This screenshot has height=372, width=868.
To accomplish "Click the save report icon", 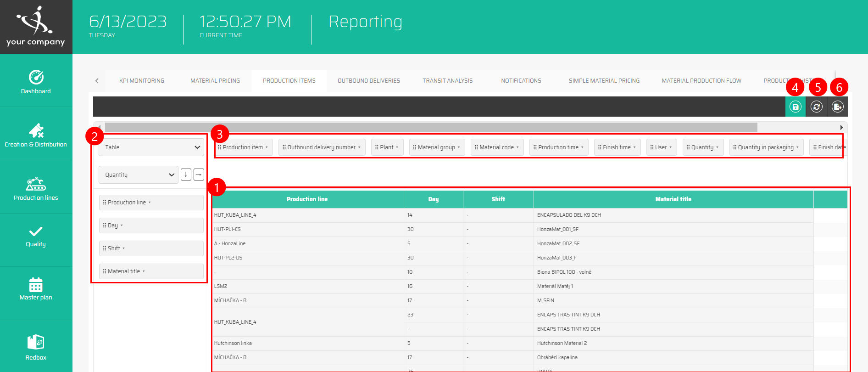I will 795,107.
